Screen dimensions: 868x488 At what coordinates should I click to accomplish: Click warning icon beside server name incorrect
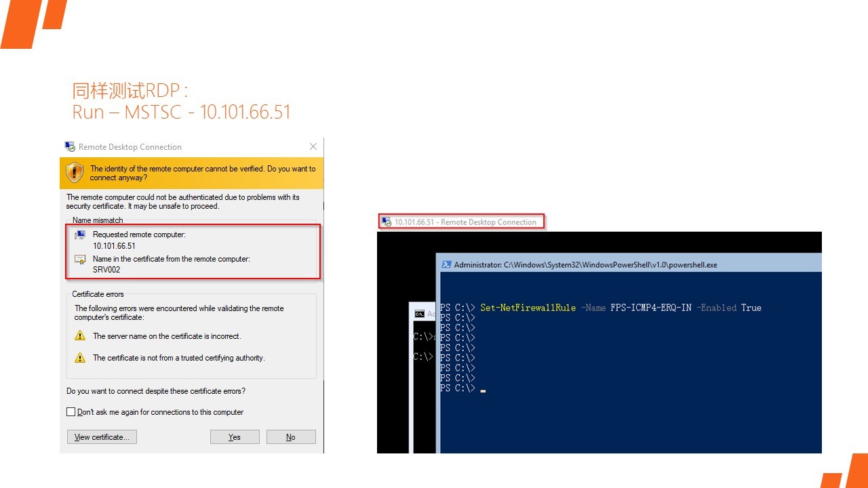click(80, 336)
